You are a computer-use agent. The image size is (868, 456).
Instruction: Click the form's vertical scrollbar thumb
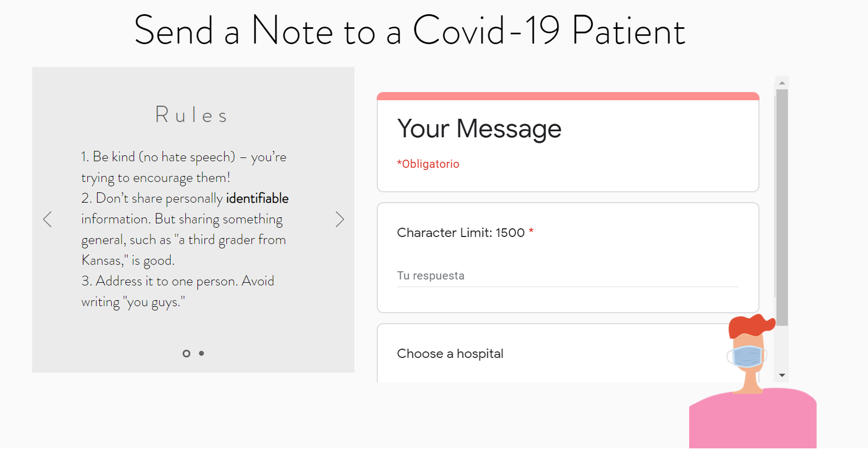coord(782,207)
